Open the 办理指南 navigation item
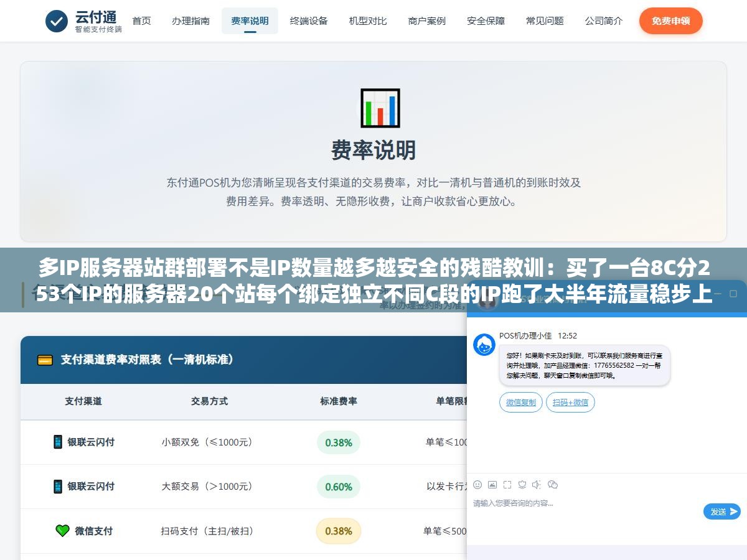Image resolution: width=747 pixels, height=560 pixels. coord(190,21)
